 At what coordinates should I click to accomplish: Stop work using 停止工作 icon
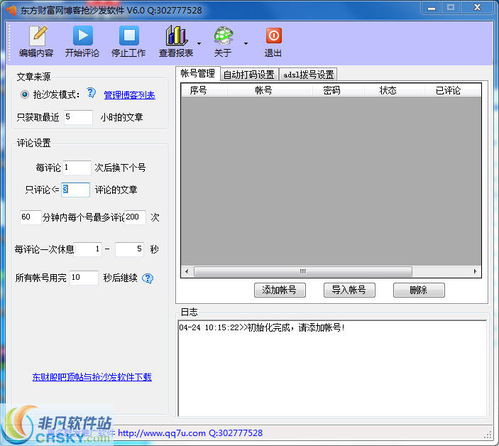[129, 41]
